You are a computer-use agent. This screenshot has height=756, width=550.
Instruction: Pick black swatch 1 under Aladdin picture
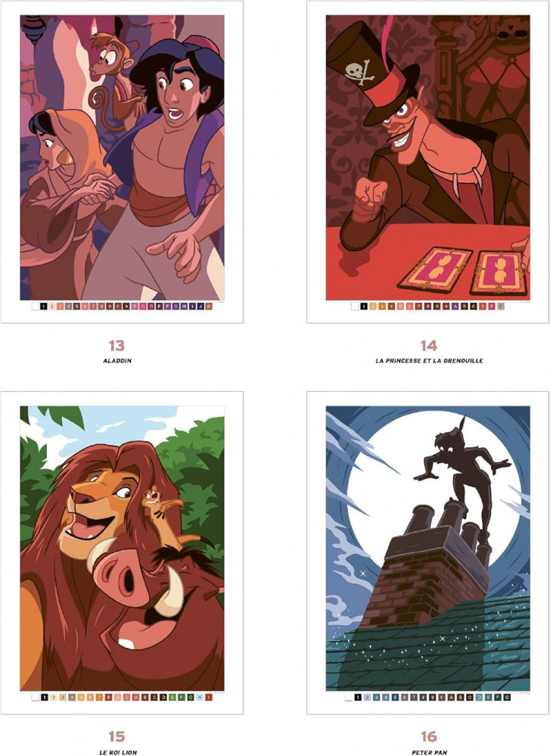(44, 306)
